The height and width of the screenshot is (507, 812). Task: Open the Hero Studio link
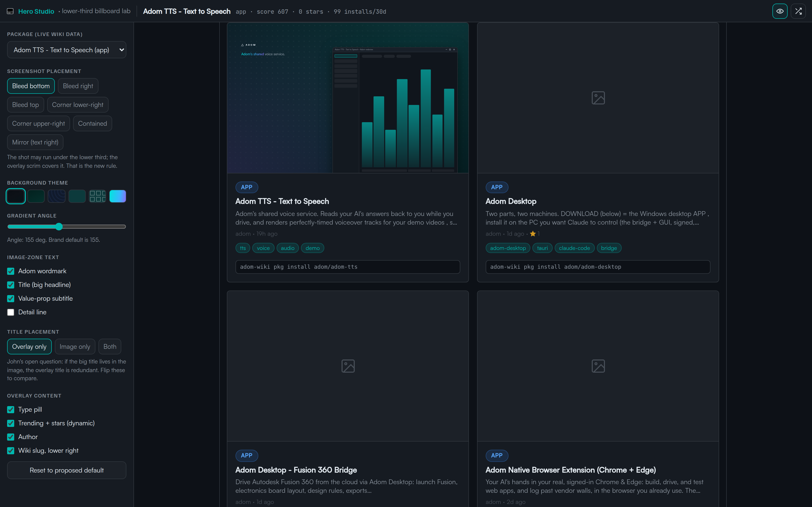pyautogui.click(x=36, y=11)
